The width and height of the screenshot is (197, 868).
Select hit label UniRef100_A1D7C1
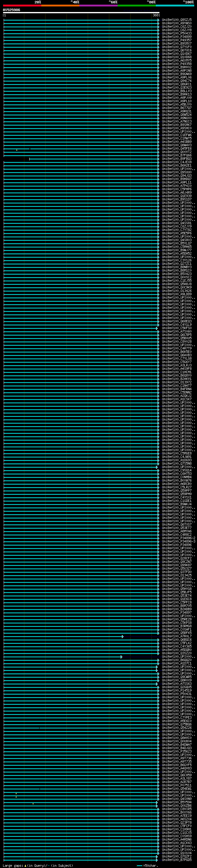177,664
